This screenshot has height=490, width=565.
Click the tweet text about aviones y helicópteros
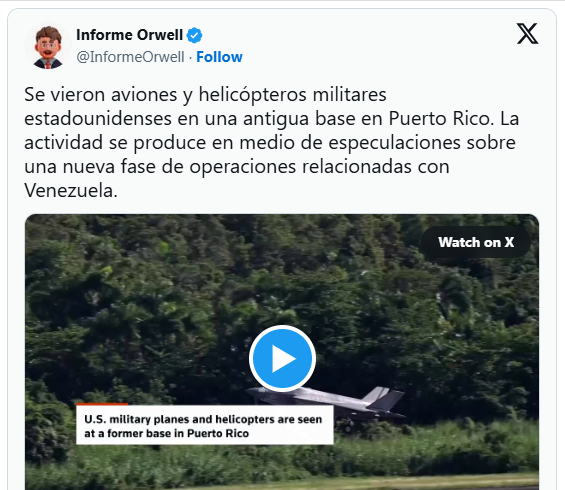(x=272, y=142)
